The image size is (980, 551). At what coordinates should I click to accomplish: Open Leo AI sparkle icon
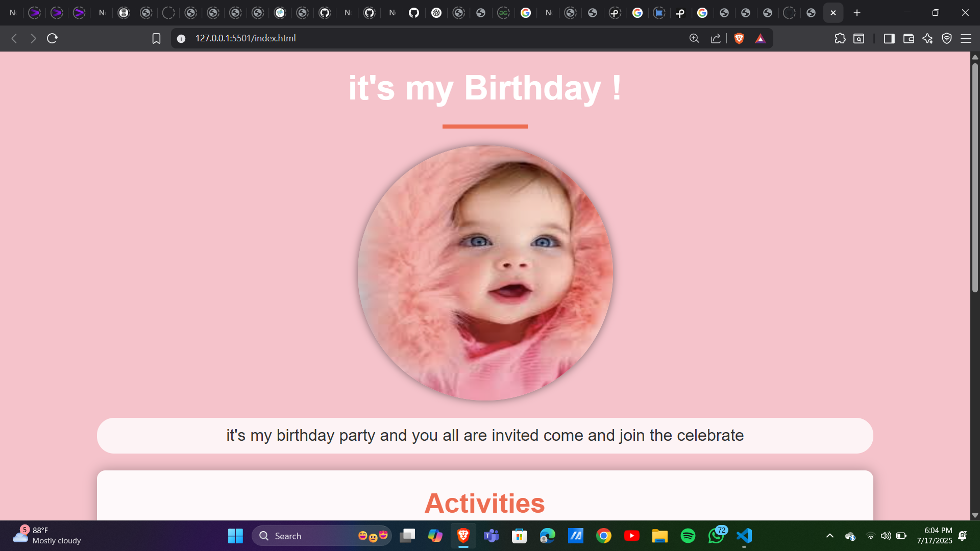point(928,38)
